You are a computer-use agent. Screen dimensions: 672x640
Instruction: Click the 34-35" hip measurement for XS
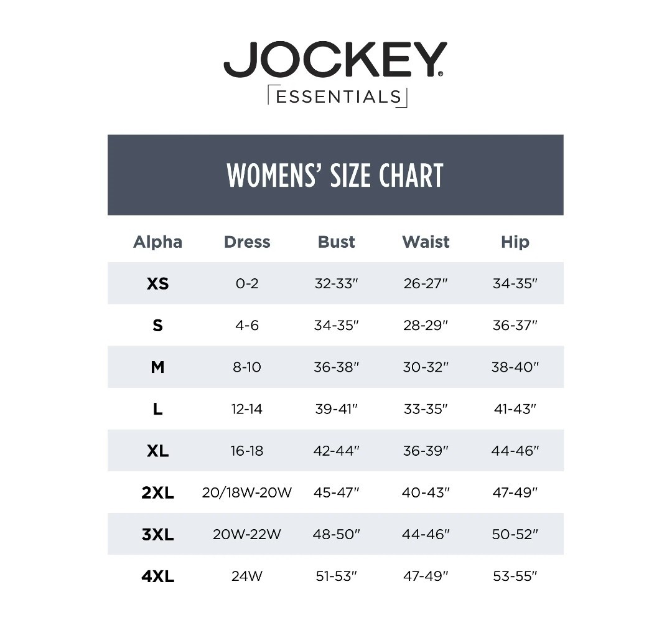click(515, 283)
